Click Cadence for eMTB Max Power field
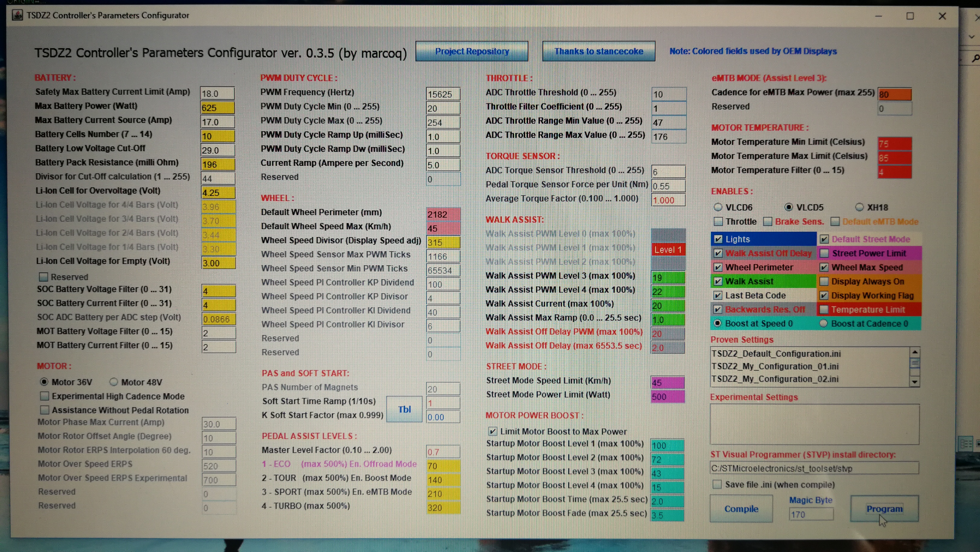The image size is (980, 552). pos(895,94)
